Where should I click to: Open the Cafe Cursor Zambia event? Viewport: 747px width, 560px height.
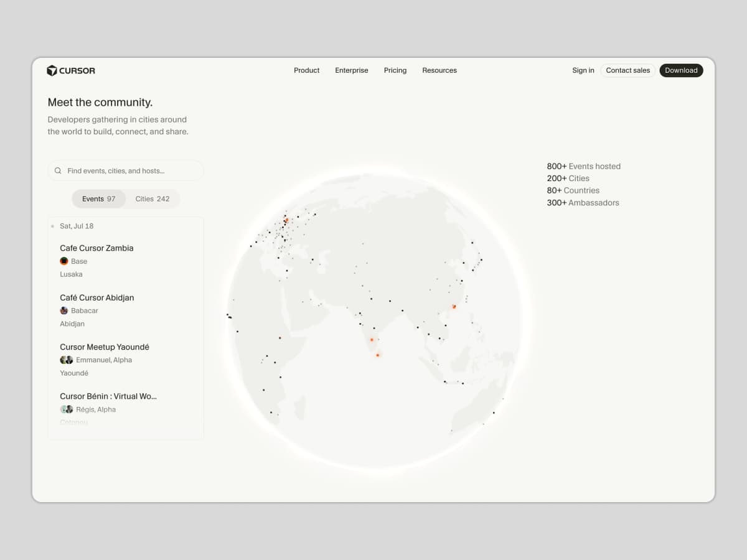click(x=96, y=248)
